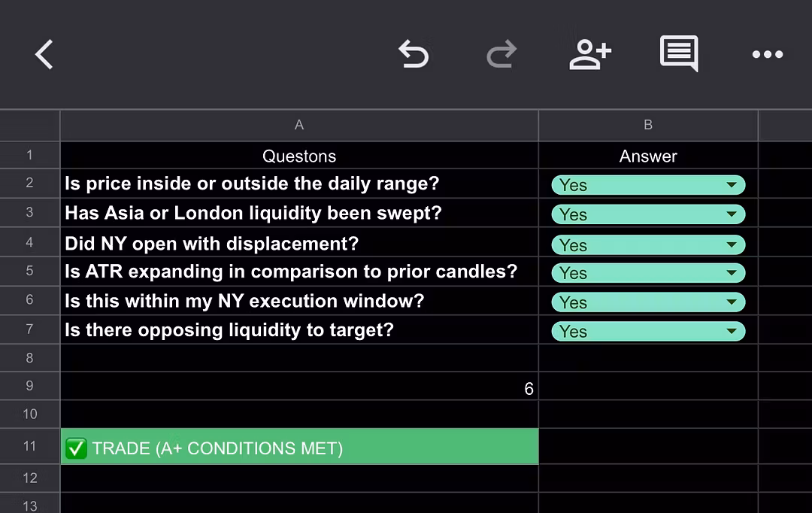Tap the back arrow icon
The height and width of the screenshot is (513, 812).
pos(44,55)
